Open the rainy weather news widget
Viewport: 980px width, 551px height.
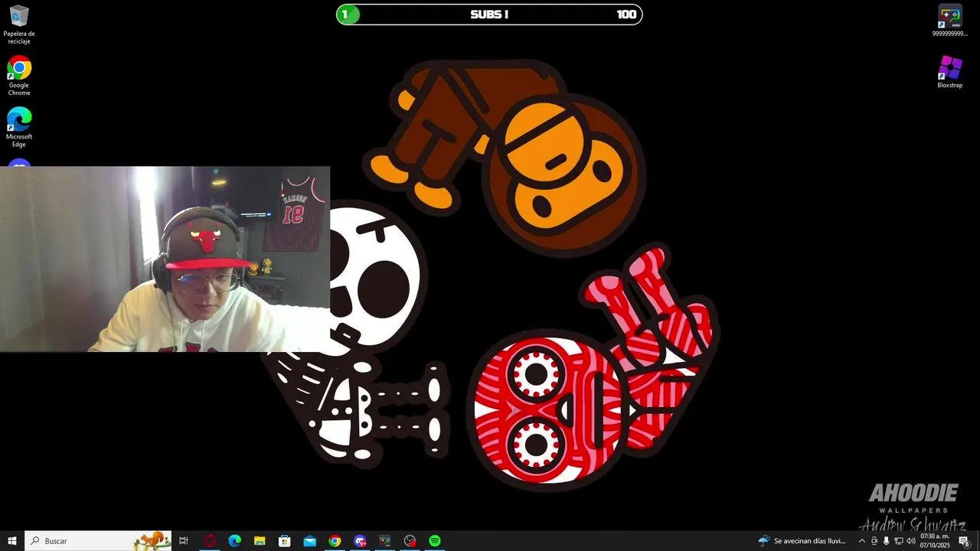point(802,541)
